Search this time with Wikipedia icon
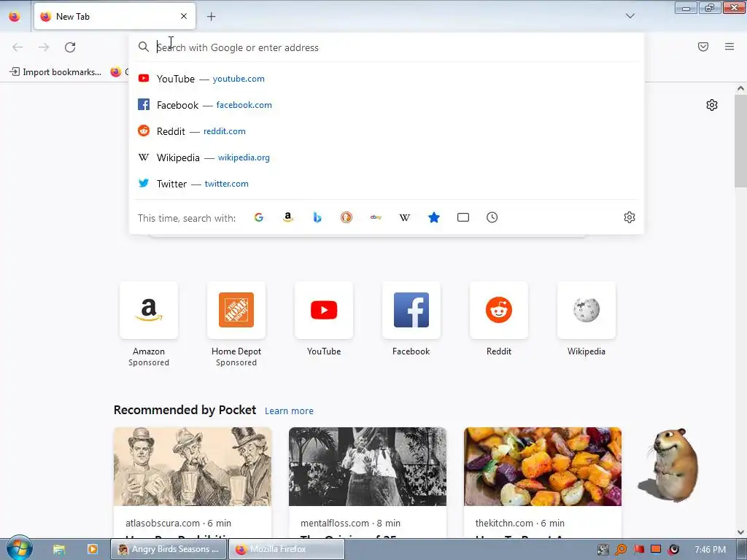This screenshot has width=747, height=560. [x=404, y=217]
